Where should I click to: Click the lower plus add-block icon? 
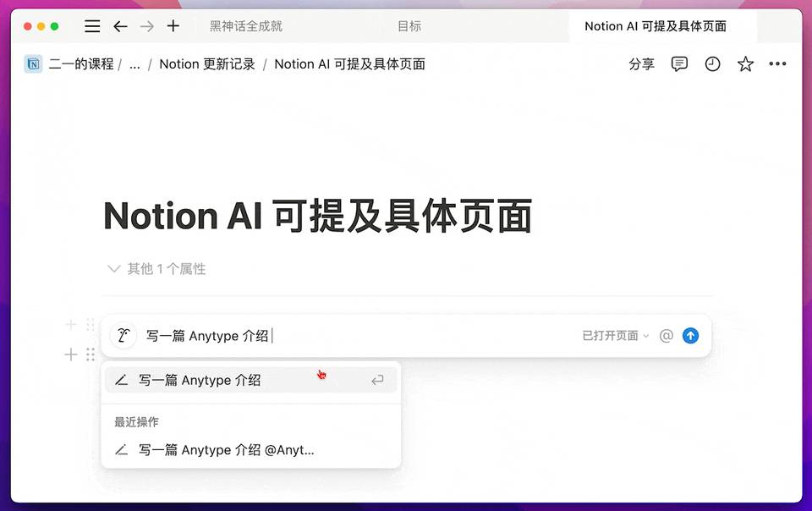[71, 354]
